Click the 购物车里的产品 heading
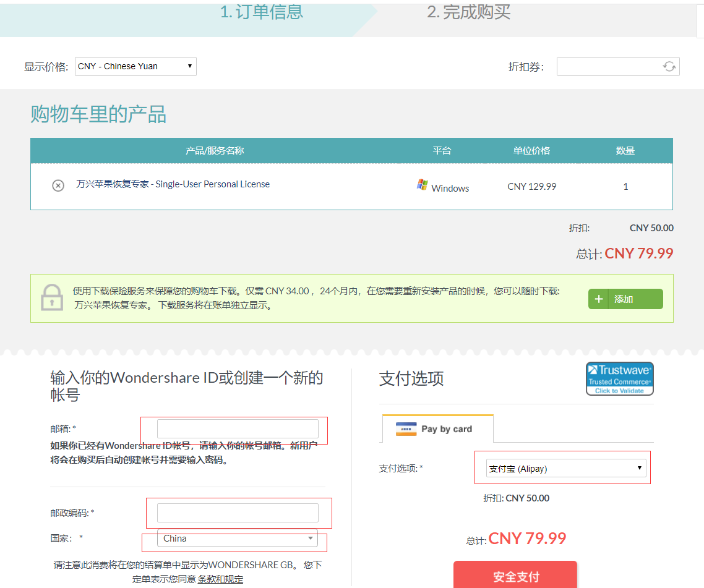 pos(98,114)
